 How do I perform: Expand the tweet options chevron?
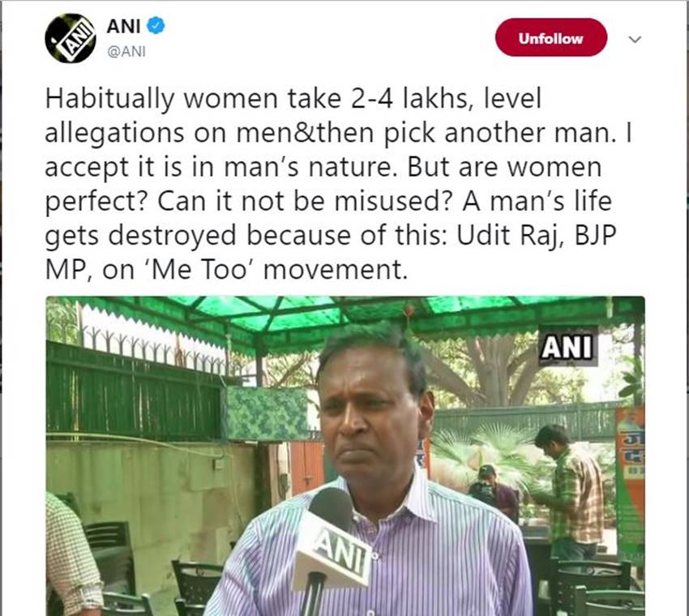[635, 38]
